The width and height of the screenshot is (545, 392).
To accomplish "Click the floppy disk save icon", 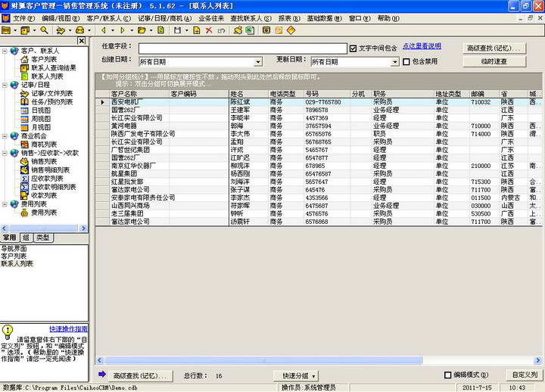I will tap(177, 30).
